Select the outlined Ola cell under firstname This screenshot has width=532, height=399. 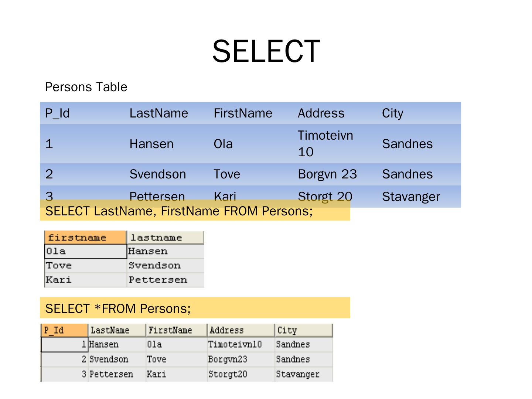pos(85,251)
